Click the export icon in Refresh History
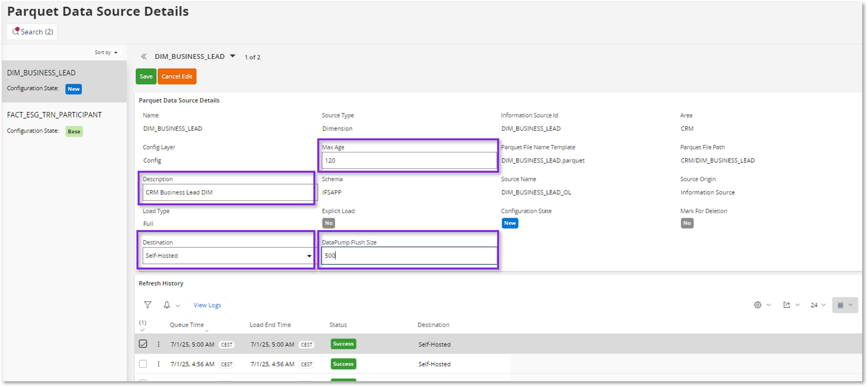This screenshot has height=387, width=868. [786, 305]
